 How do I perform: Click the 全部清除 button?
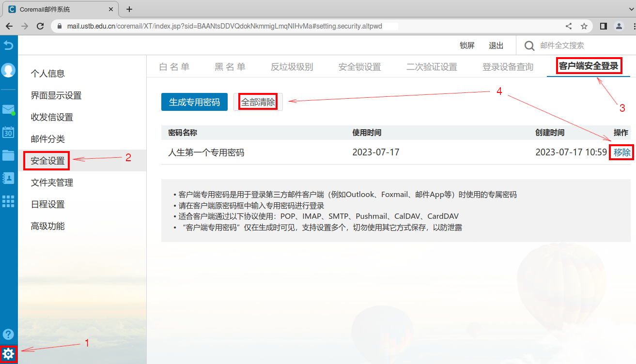[x=258, y=102]
